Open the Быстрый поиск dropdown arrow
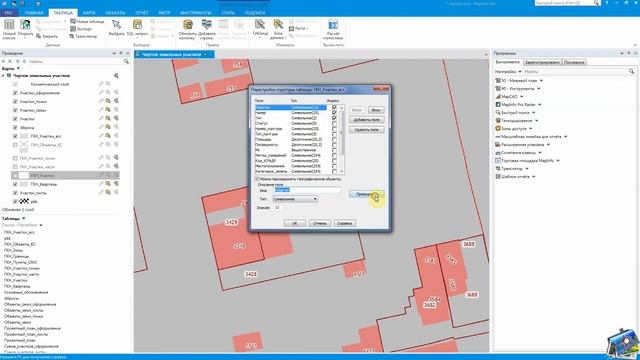Viewport: 640px width, 360px height. point(533,113)
